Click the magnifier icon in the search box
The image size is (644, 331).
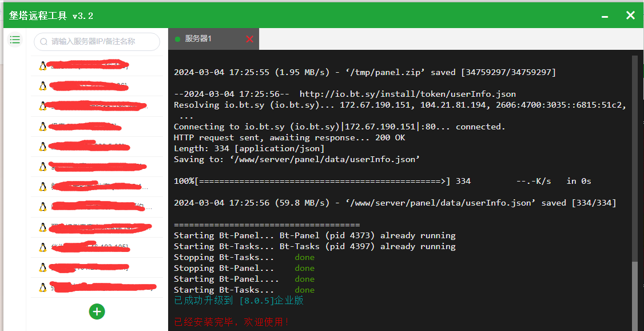tap(43, 41)
